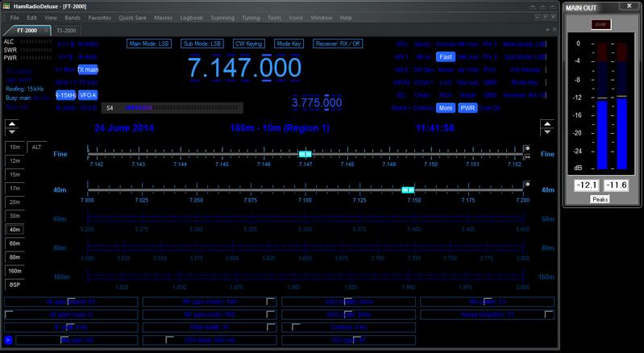Click the RF gain (main) slider
The image size is (644, 353).
coord(210,302)
